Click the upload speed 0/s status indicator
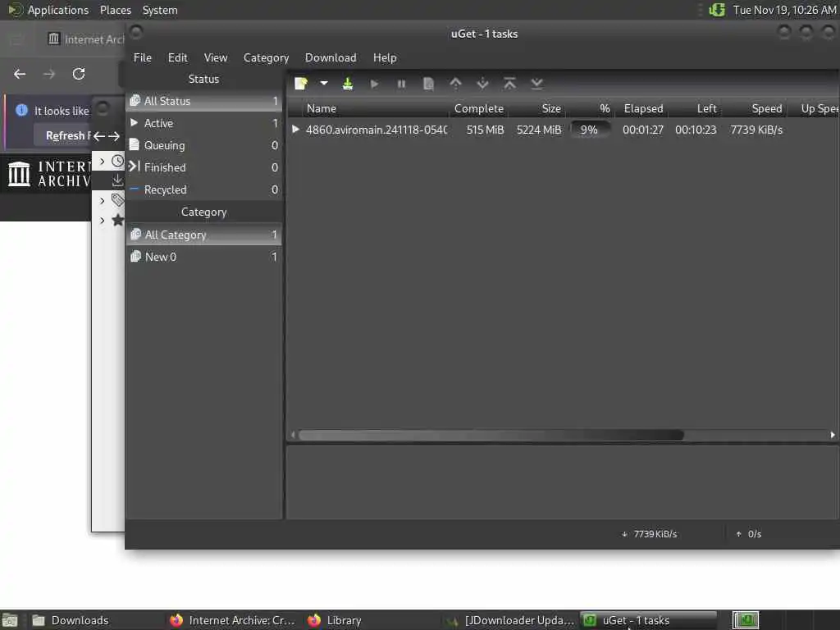Screen dimensions: 840x630 pyautogui.click(x=748, y=534)
